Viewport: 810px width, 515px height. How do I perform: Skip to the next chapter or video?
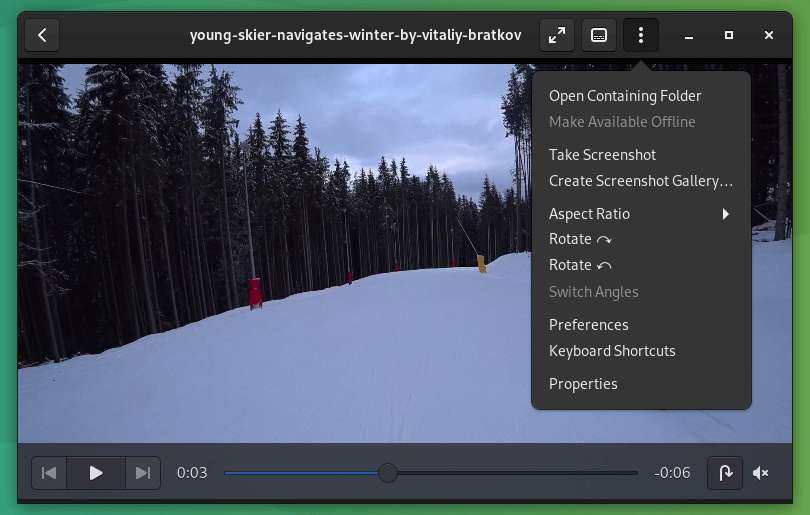click(143, 473)
